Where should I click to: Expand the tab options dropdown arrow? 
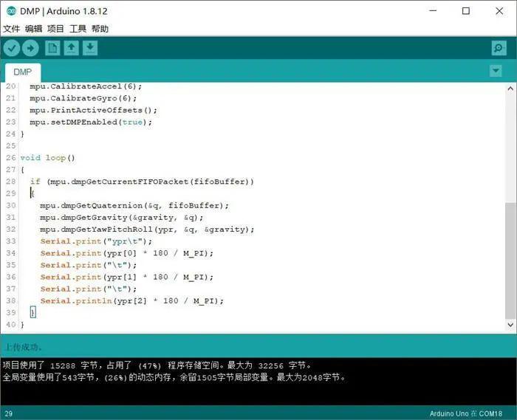pyautogui.click(x=496, y=71)
